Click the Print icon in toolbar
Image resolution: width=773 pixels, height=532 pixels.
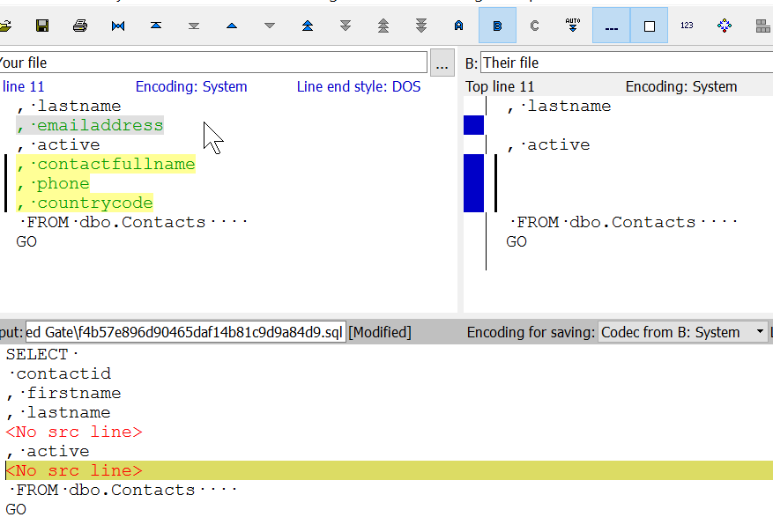click(x=80, y=26)
